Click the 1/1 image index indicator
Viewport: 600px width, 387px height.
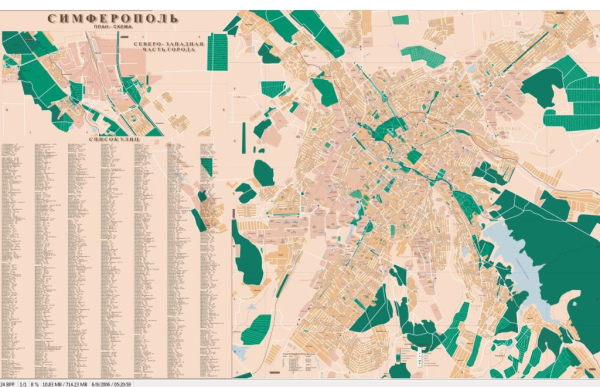(x=23, y=384)
